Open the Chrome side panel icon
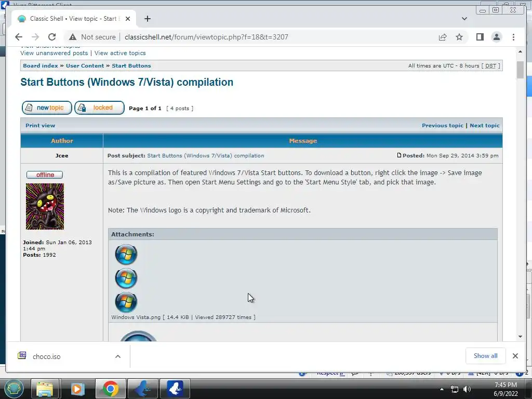532x399 pixels. [x=480, y=37]
